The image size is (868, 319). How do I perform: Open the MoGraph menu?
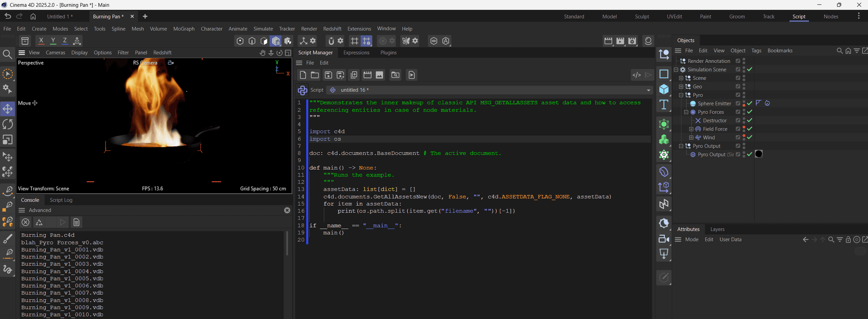[184, 29]
